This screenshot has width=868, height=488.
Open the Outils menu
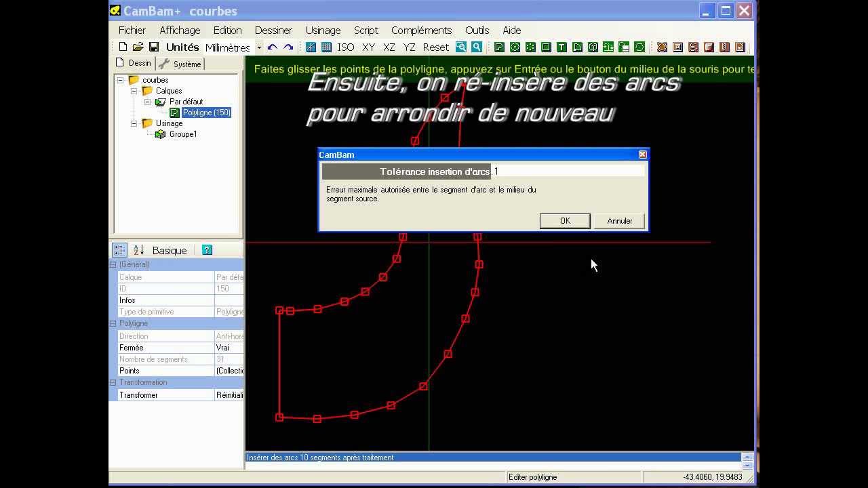(x=477, y=30)
